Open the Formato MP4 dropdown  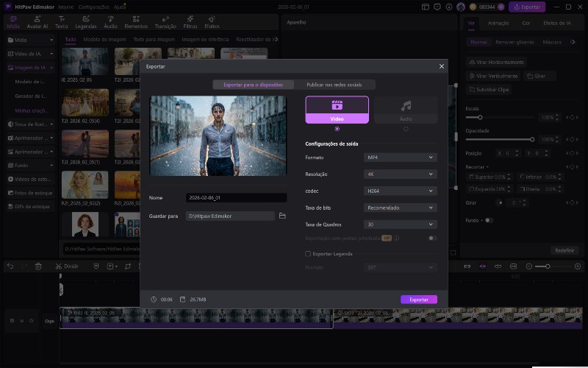point(401,158)
